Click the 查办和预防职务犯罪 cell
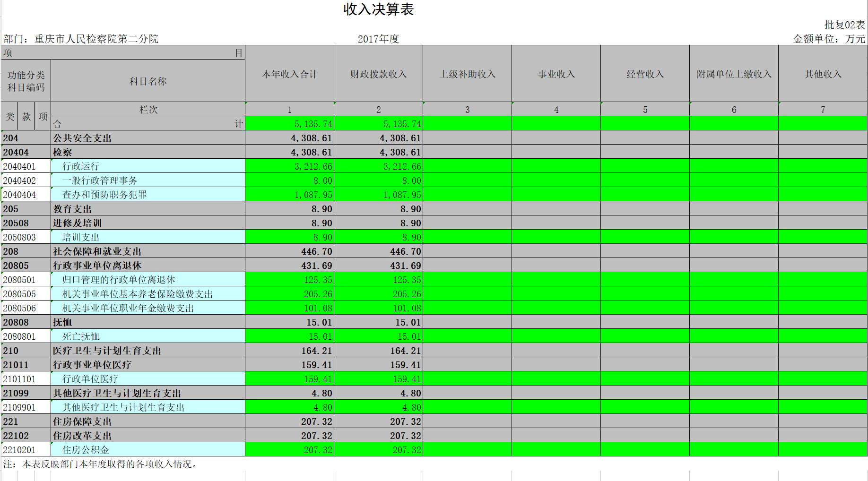 tap(148, 195)
